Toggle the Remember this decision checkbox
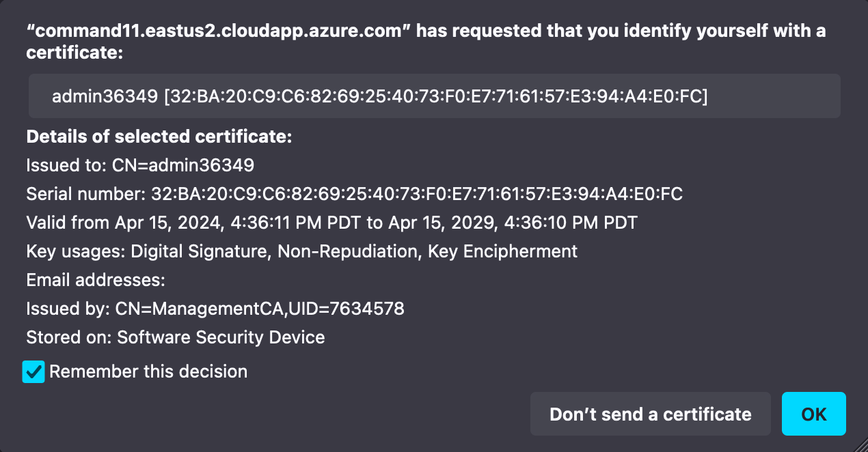The height and width of the screenshot is (452, 868). 33,372
